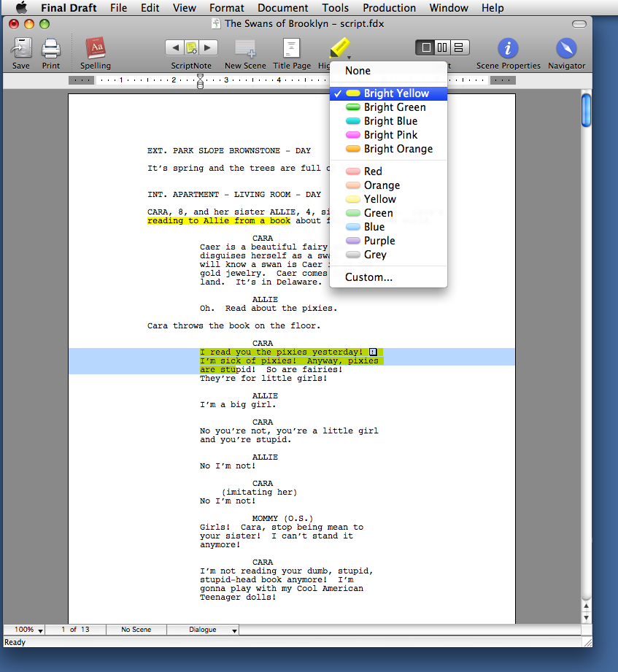Select Bright Blue highlight color
The image size is (618, 672).
(388, 121)
